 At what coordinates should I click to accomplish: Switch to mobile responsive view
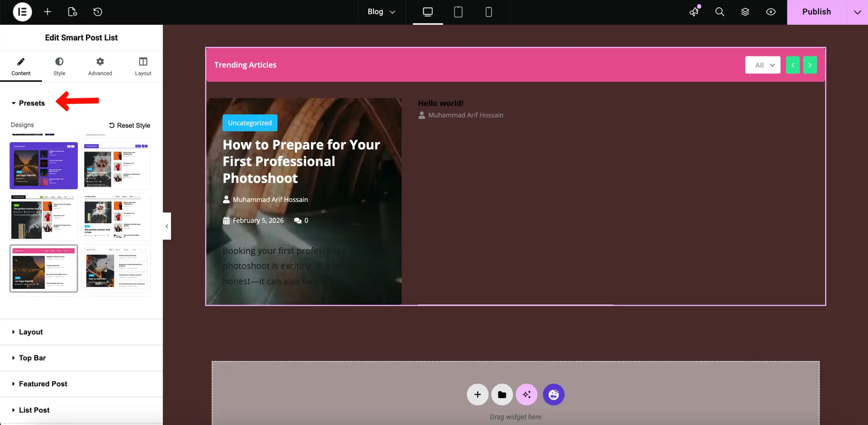488,12
